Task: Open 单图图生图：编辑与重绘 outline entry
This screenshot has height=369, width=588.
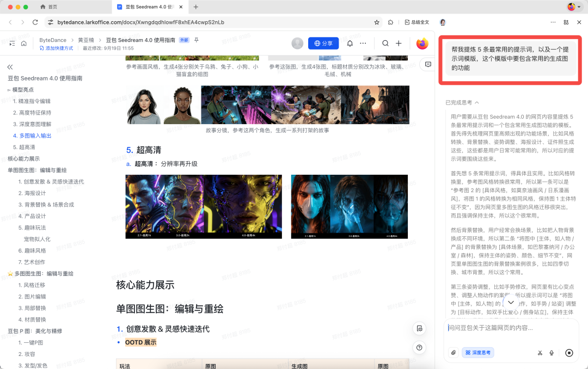Action: pos(37,170)
